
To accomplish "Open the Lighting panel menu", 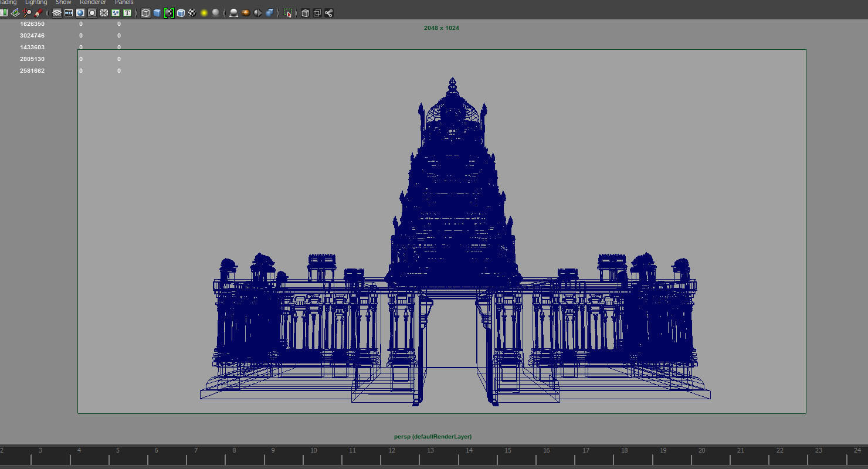I will 36,2.
